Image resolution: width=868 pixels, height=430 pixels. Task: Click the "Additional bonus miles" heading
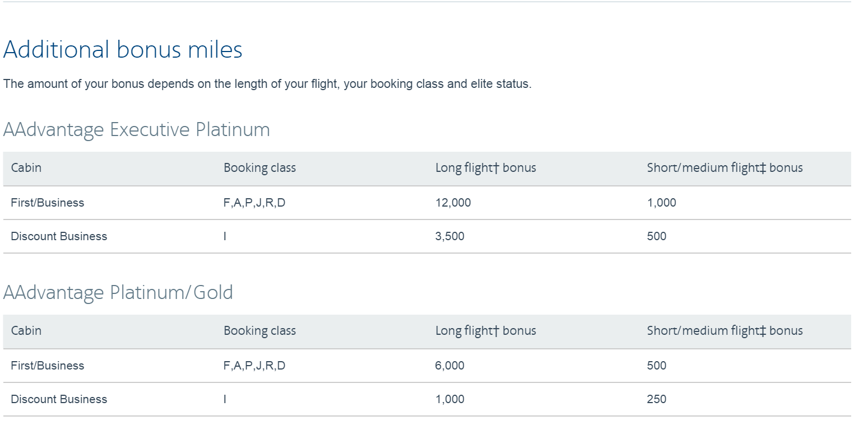click(x=123, y=49)
